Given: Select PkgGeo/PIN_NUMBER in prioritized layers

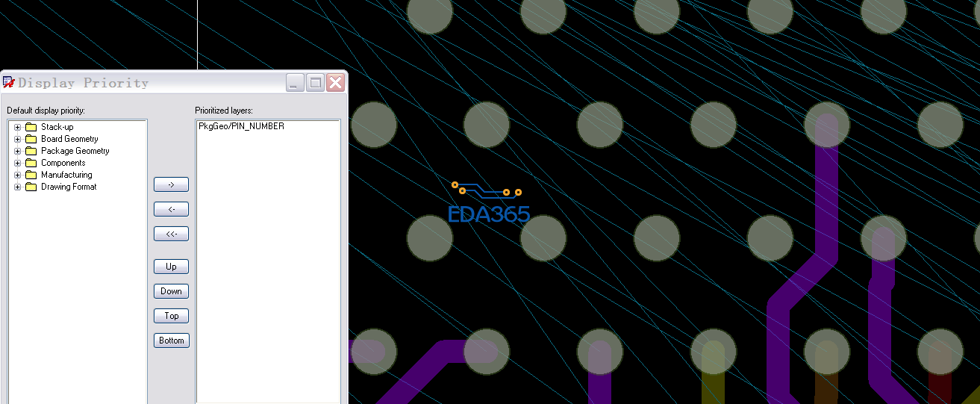Looking at the screenshot, I should click(241, 127).
